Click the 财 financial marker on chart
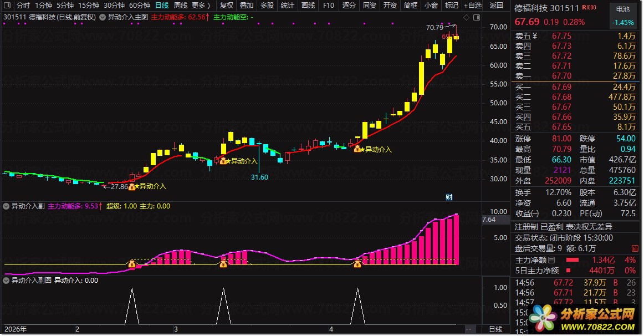 (x=449, y=197)
